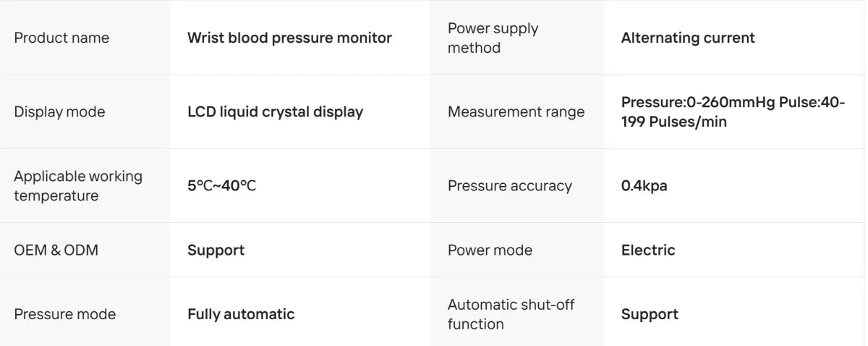Click the 'Measurement range' label
868x346 pixels.
(516, 112)
